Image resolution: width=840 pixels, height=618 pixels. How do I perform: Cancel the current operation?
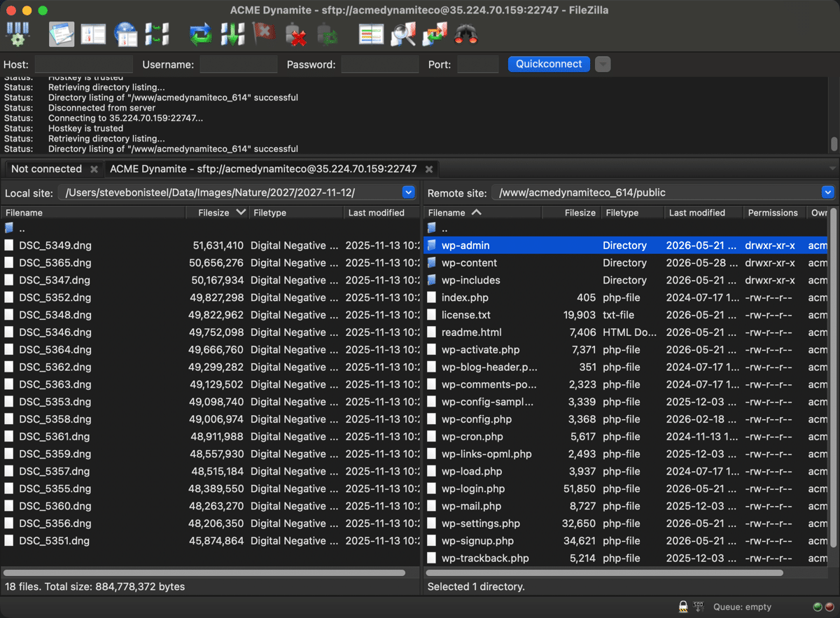[265, 34]
